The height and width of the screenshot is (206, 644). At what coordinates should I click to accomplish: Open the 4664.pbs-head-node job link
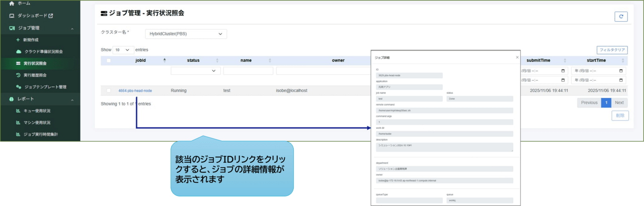[135, 91]
